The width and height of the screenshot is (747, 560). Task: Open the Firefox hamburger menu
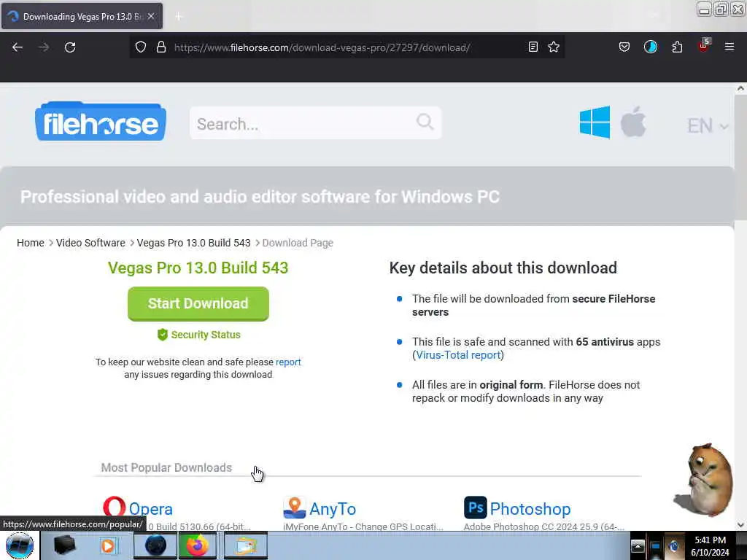pos(729,47)
